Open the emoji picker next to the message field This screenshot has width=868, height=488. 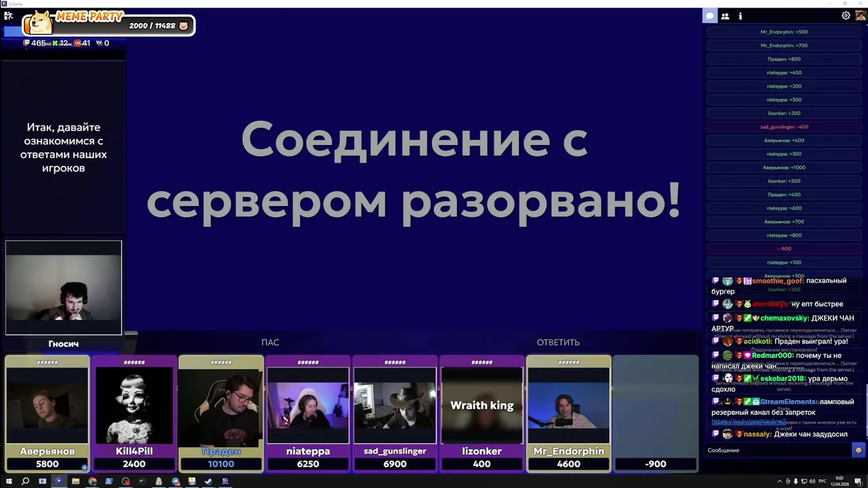[x=859, y=450]
